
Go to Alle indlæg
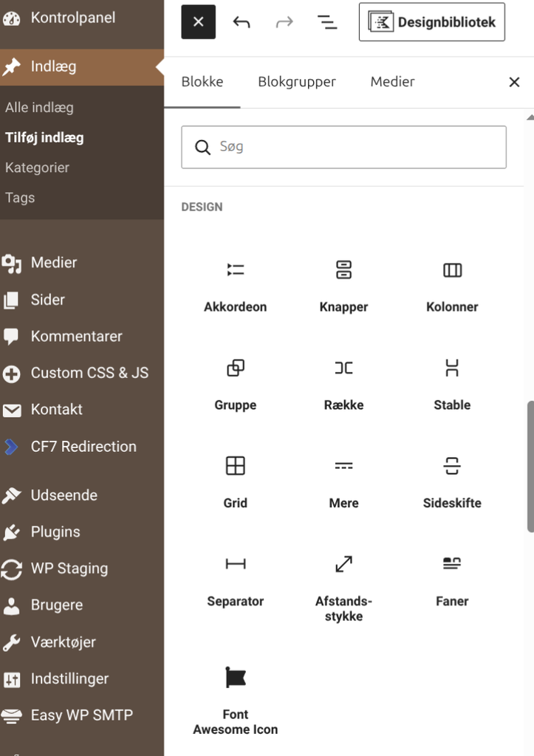(39, 108)
